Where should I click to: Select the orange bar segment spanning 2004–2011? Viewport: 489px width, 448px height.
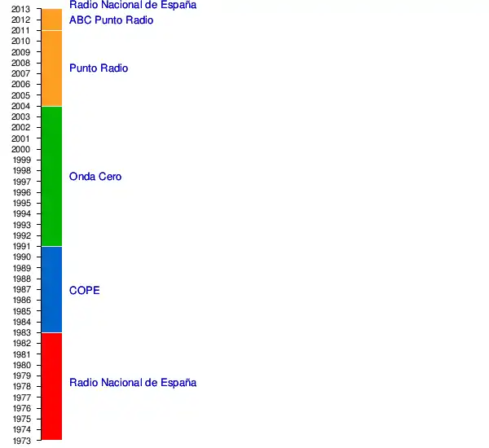click(x=51, y=68)
